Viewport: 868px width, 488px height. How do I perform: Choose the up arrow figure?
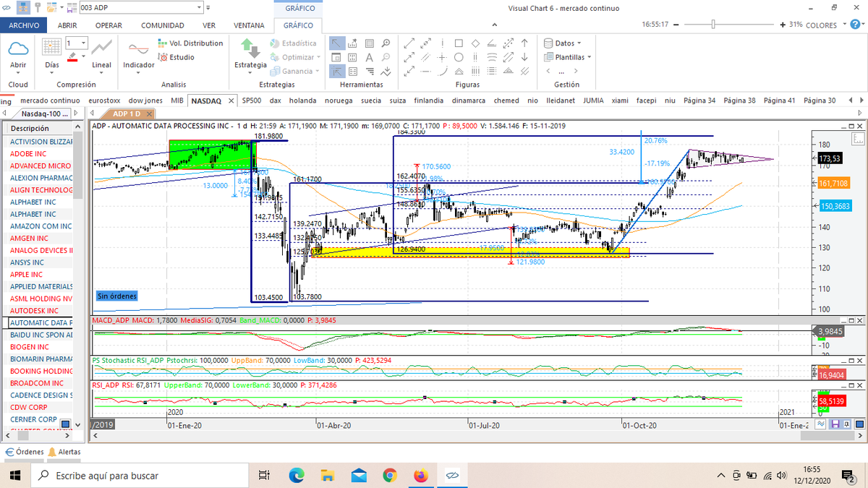pos(524,43)
